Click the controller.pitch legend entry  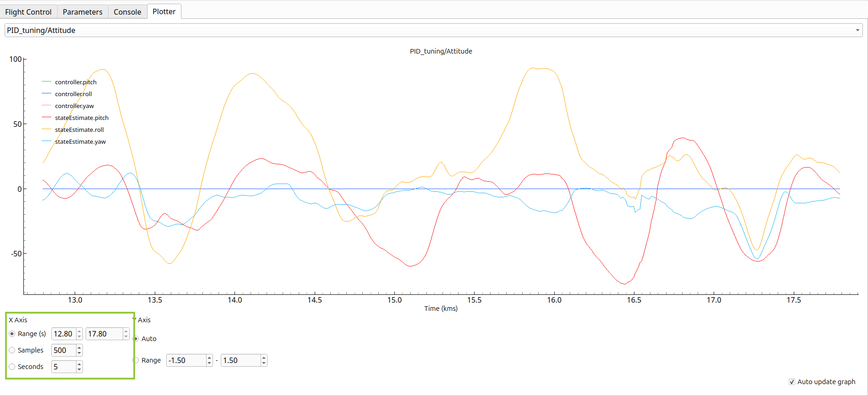click(76, 82)
